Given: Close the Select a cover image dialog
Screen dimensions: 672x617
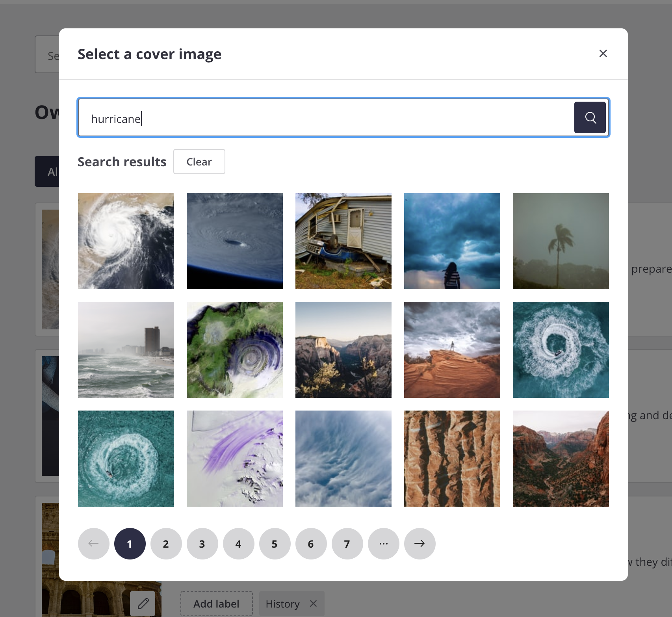Looking at the screenshot, I should pos(603,54).
